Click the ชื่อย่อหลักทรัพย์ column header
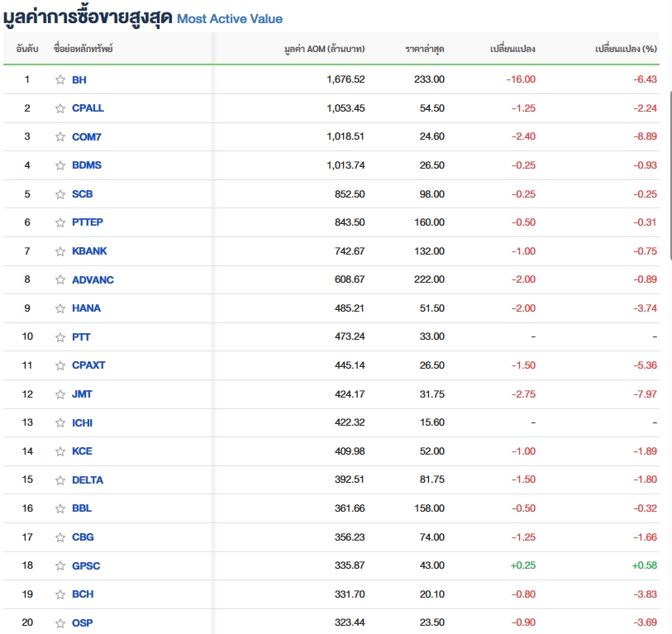The height and width of the screenshot is (634, 672). pos(83,49)
